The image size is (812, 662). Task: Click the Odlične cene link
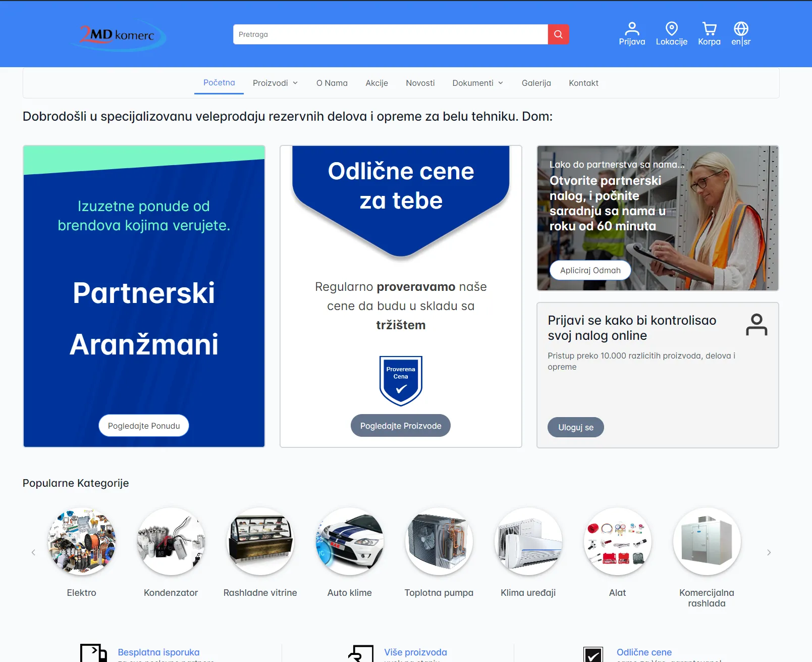(644, 652)
